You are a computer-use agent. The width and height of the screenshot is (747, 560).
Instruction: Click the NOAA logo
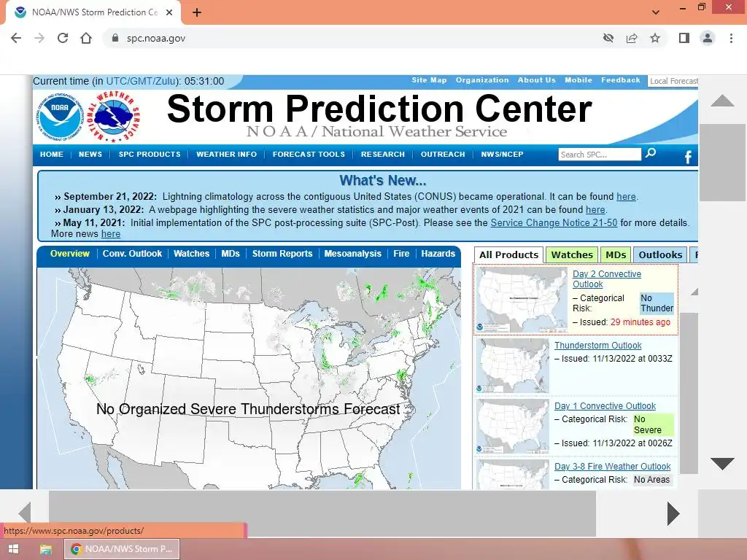[x=61, y=117]
